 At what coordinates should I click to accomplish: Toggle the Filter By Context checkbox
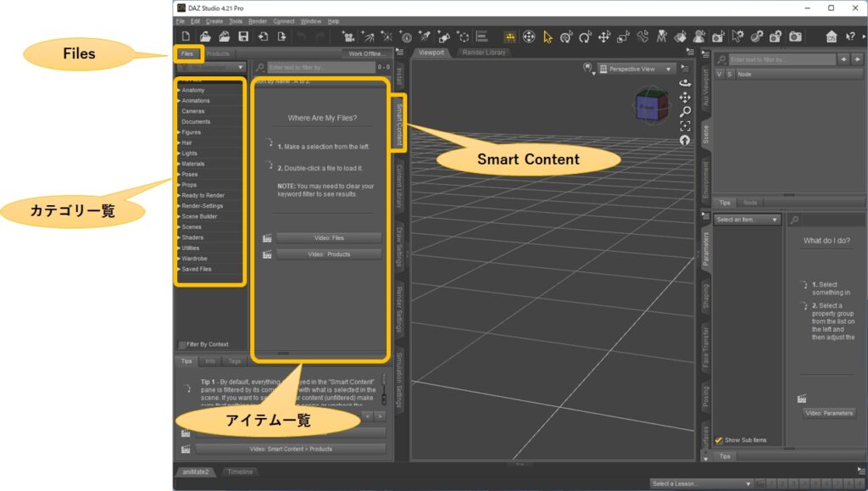click(181, 344)
